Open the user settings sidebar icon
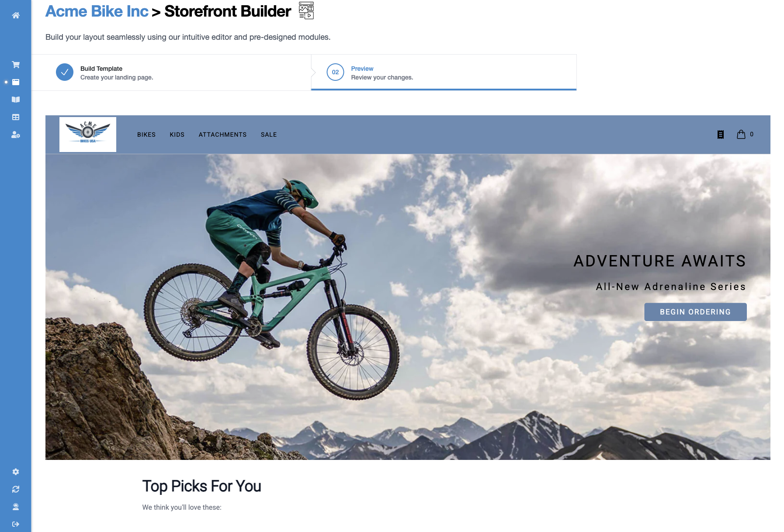This screenshot has height=532, width=784. (x=16, y=135)
